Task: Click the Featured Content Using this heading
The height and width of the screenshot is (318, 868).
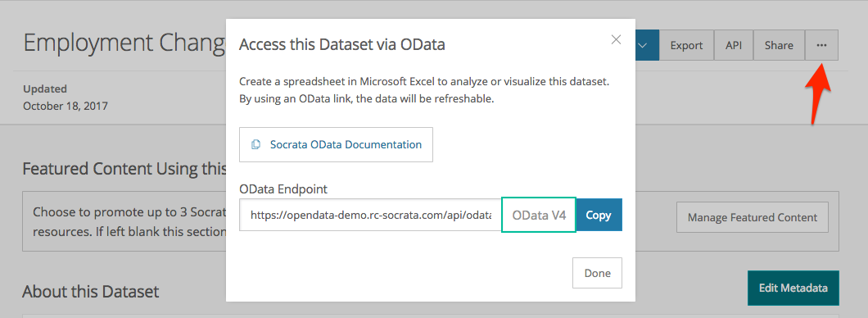Action: (x=124, y=168)
